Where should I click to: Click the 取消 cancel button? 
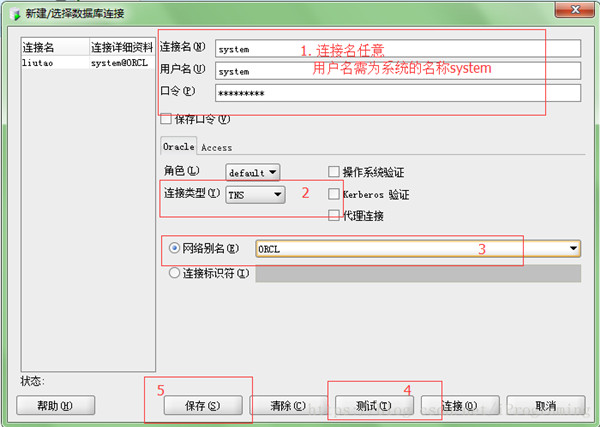click(x=546, y=405)
